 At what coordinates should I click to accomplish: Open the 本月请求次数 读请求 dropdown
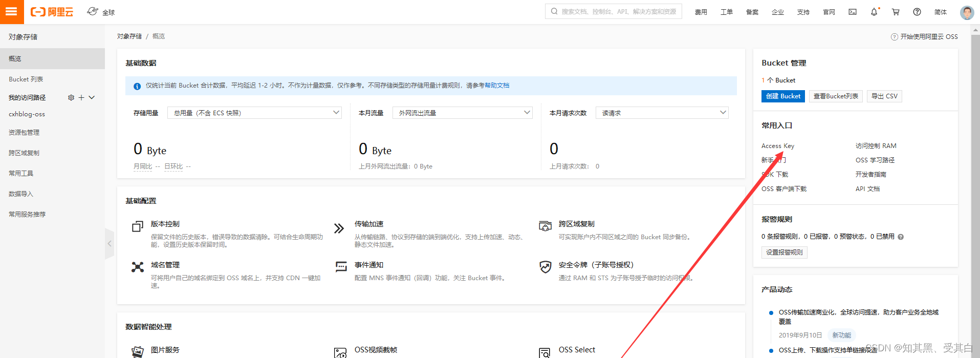(x=662, y=113)
